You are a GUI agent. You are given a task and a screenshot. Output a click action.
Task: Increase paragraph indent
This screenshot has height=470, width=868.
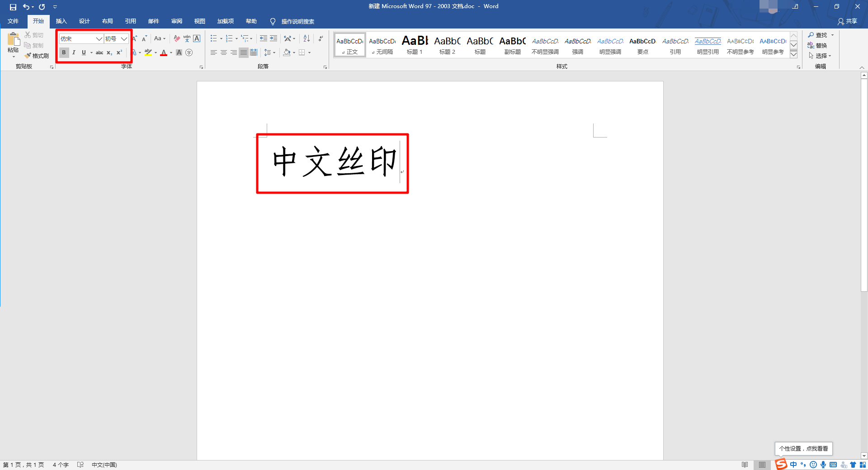[274, 39]
